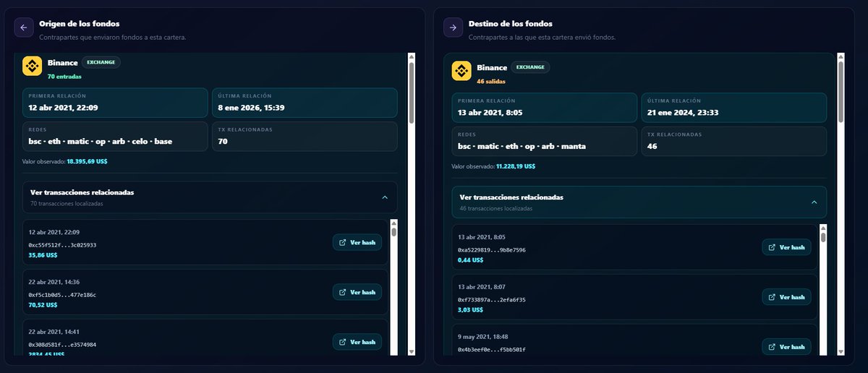The height and width of the screenshot is (373, 868).
Task: Open hash for transaction 0xa5229819...9b8e7596
Action: click(x=786, y=247)
